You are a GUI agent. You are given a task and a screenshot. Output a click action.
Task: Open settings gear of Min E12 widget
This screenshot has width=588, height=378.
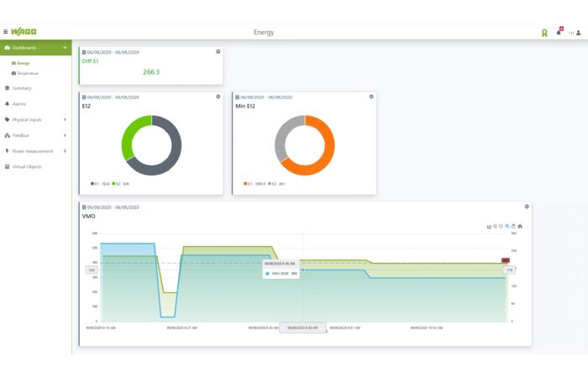click(371, 97)
